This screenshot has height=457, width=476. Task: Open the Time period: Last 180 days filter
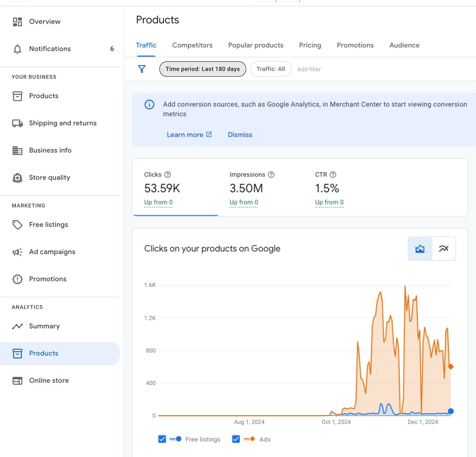(202, 69)
